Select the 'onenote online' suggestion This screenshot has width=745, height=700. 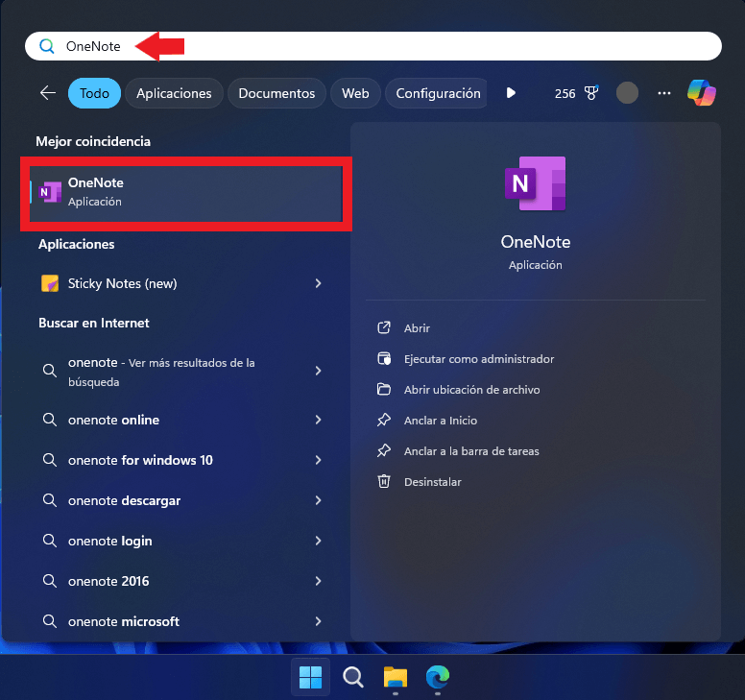(180, 420)
